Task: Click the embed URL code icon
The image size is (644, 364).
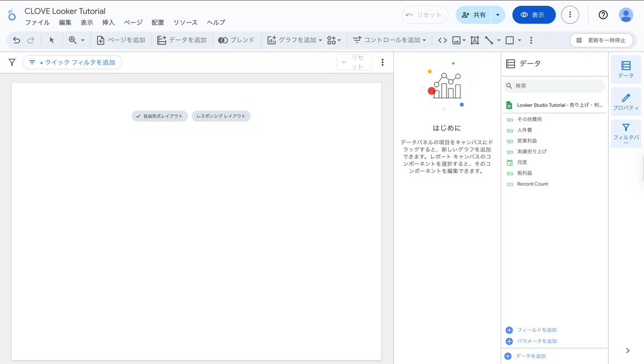Action: click(x=442, y=40)
